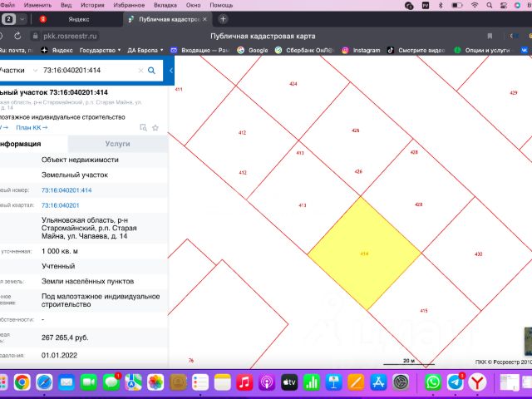Click the Земли населённых пунктов value
Image resolution: width=532 pixels, height=399 pixels.
point(87,281)
